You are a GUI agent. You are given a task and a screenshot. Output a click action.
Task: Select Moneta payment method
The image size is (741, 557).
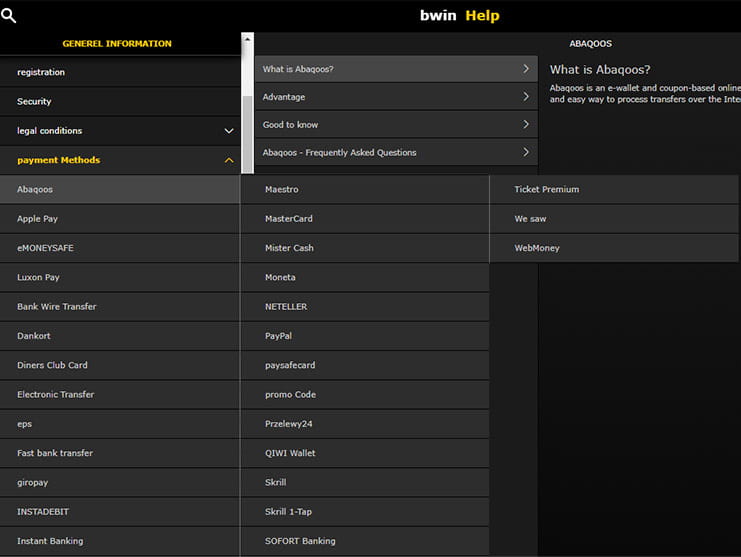[365, 277]
